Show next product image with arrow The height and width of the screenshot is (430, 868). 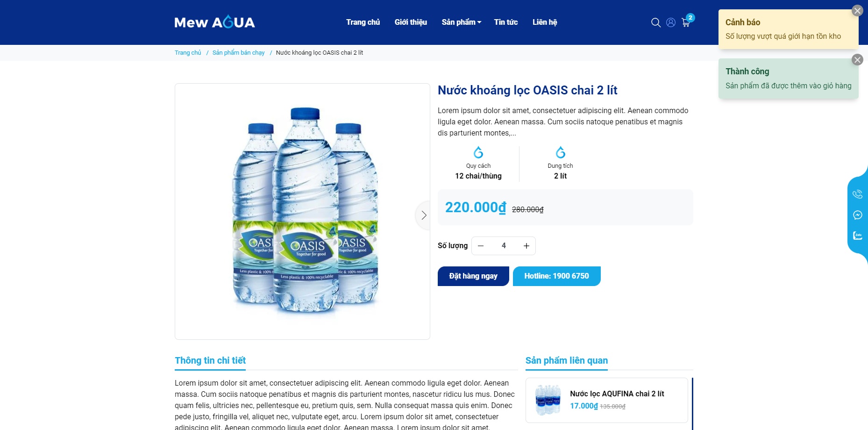(x=423, y=215)
